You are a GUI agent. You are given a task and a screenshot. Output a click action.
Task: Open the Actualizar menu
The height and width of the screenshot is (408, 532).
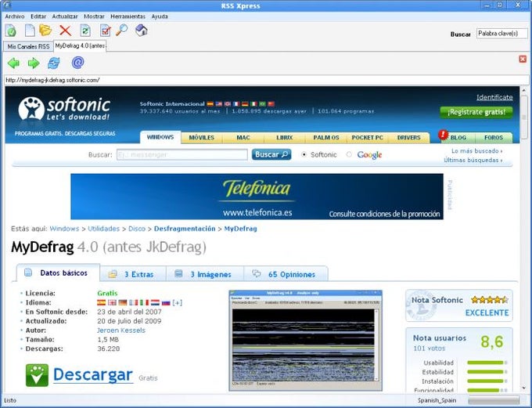65,16
